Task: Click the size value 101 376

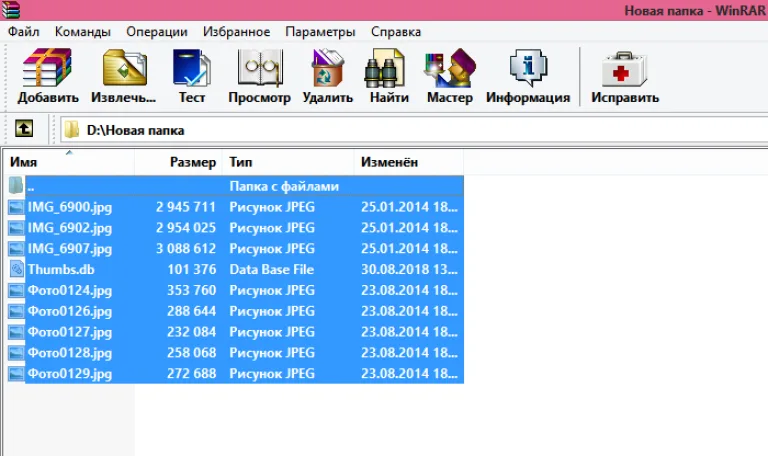Action: pyautogui.click(x=192, y=269)
